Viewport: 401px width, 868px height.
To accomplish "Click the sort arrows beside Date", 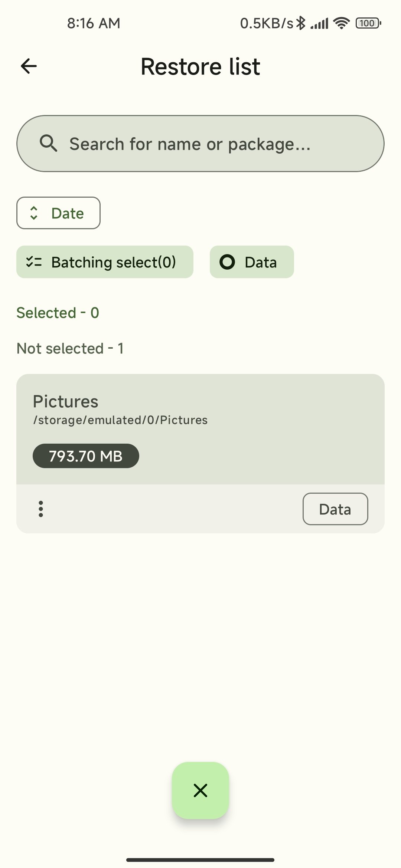I will coord(34,213).
